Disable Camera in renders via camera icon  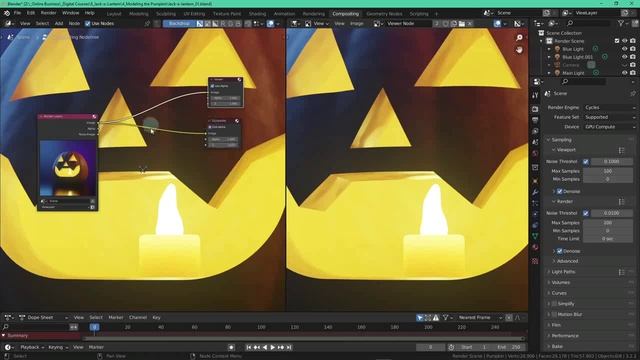633,65
